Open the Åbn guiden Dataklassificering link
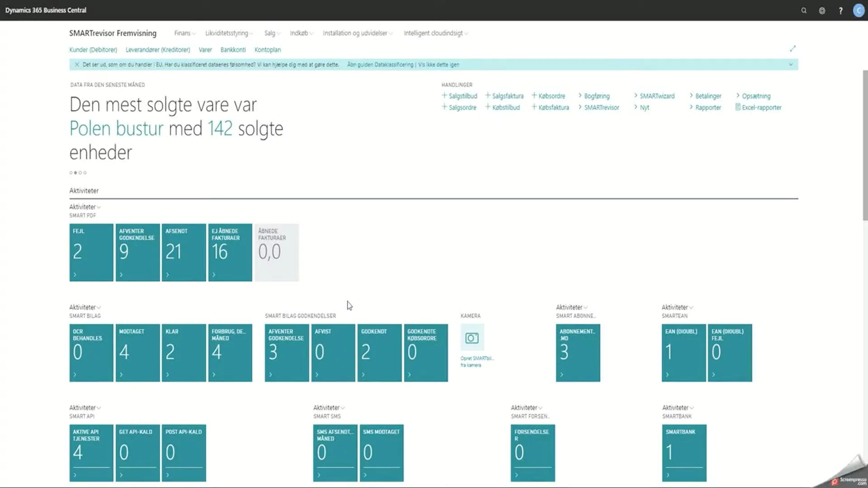 (x=380, y=65)
